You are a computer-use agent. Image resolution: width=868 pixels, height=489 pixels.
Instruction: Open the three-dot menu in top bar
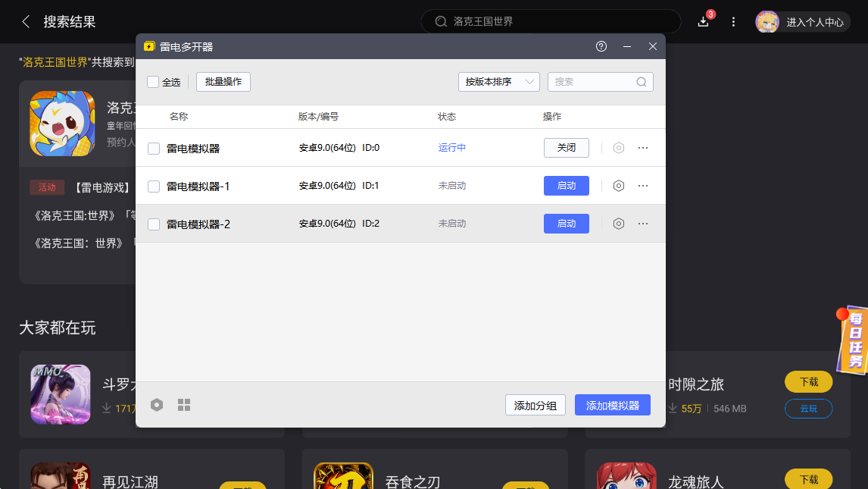[733, 21]
